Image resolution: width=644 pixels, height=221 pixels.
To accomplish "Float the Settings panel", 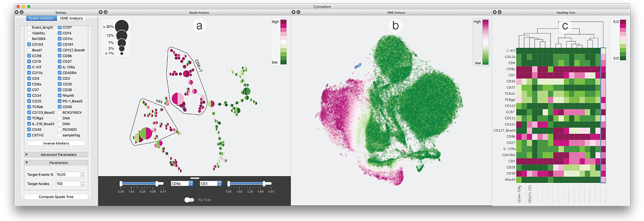I will pos(21,12).
